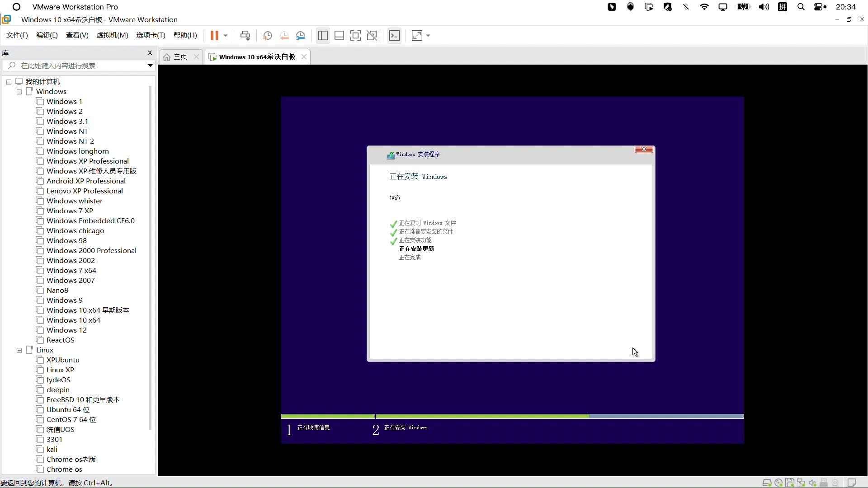The height and width of the screenshot is (488, 868).
Task: Click the CD/DVD drive status icon
Action: (x=778, y=483)
